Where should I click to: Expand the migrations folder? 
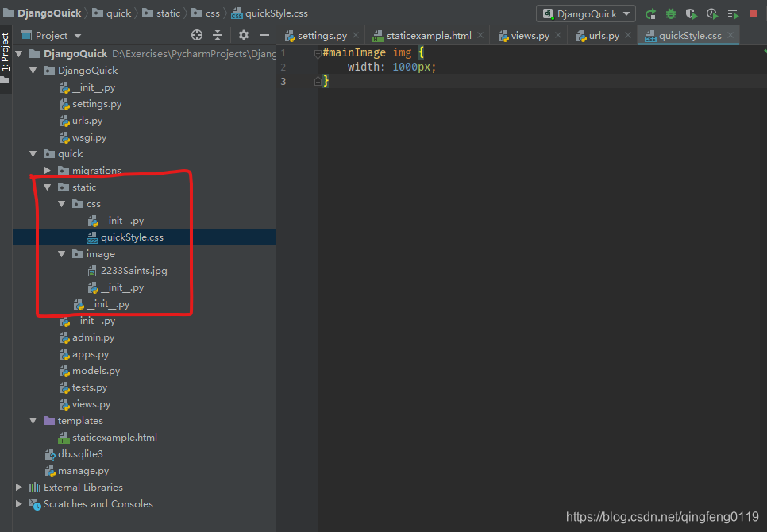pos(48,170)
